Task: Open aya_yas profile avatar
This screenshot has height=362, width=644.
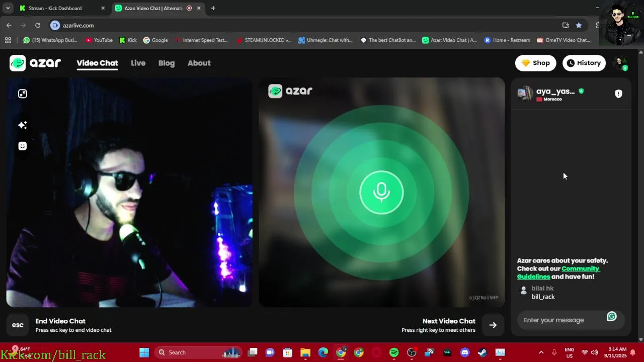Action: [525, 94]
